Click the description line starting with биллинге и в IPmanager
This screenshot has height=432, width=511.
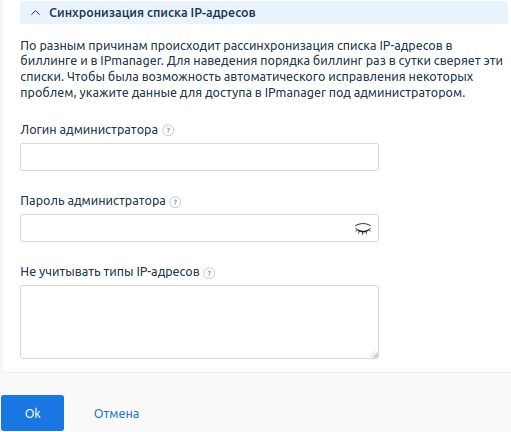tap(262, 61)
